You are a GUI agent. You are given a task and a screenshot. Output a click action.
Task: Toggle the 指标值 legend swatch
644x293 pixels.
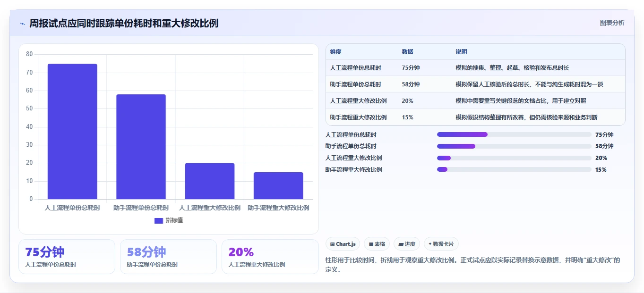[159, 220]
